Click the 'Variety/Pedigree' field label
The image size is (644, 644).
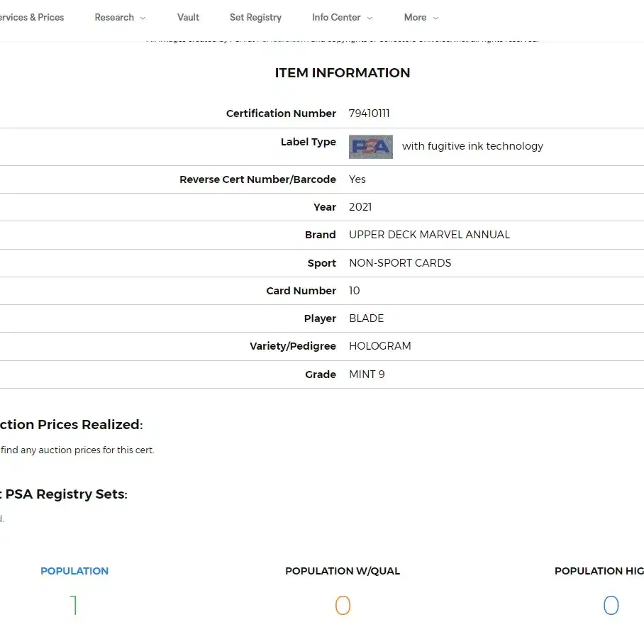(292, 346)
